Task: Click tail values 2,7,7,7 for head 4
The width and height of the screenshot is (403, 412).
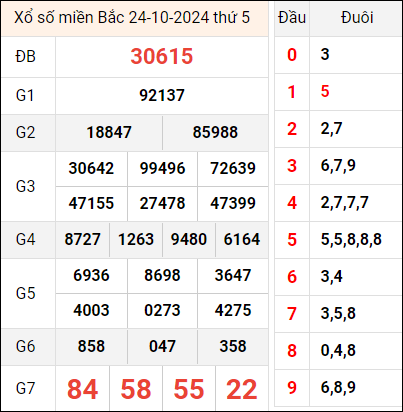Action: (344, 203)
